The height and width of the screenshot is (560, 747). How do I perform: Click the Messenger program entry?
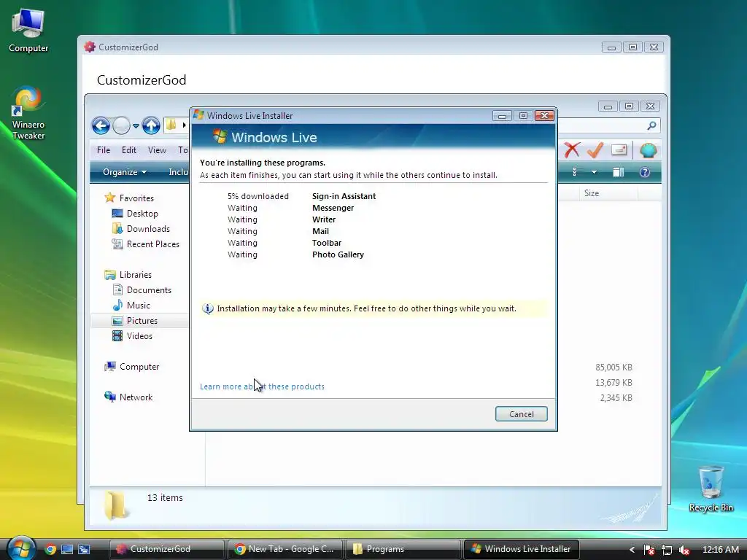[333, 208]
